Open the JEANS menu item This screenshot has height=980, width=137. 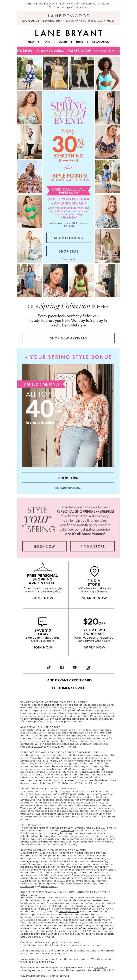tap(63, 42)
